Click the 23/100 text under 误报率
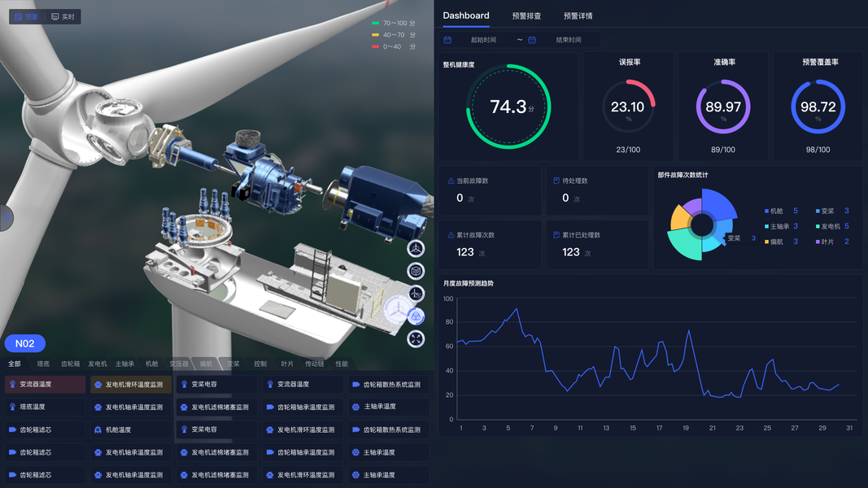This screenshot has width=868, height=488. coord(628,150)
